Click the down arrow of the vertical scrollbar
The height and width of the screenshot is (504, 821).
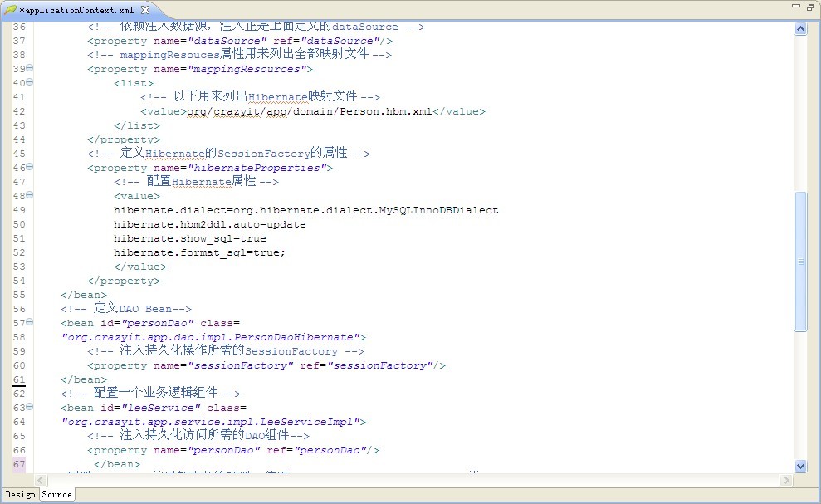(799, 465)
